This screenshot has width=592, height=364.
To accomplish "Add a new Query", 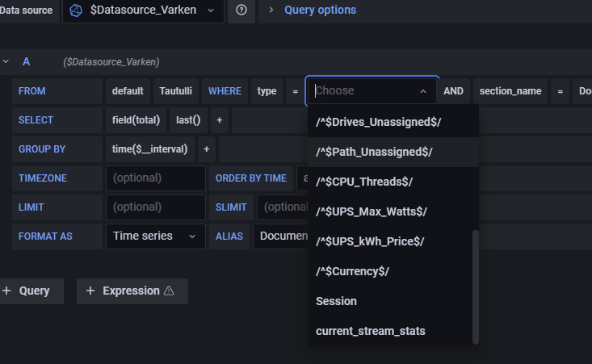I will (x=31, y=291).
